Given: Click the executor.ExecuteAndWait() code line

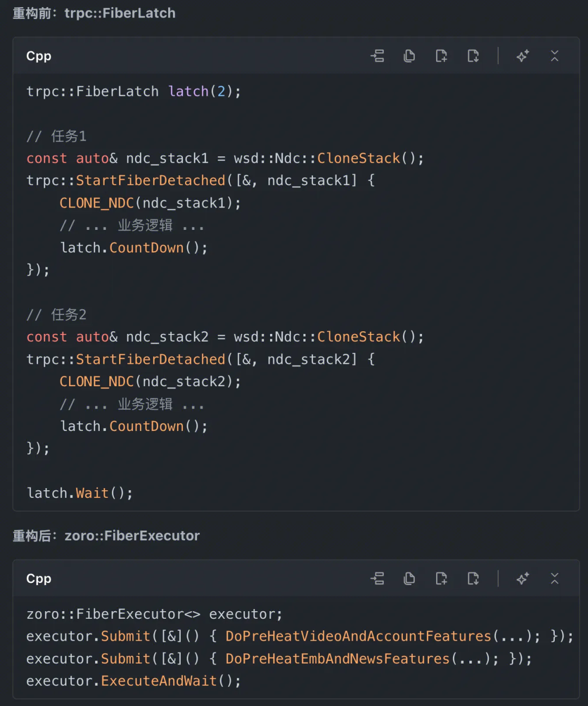Looking at the screenshot, I should 133,681.
